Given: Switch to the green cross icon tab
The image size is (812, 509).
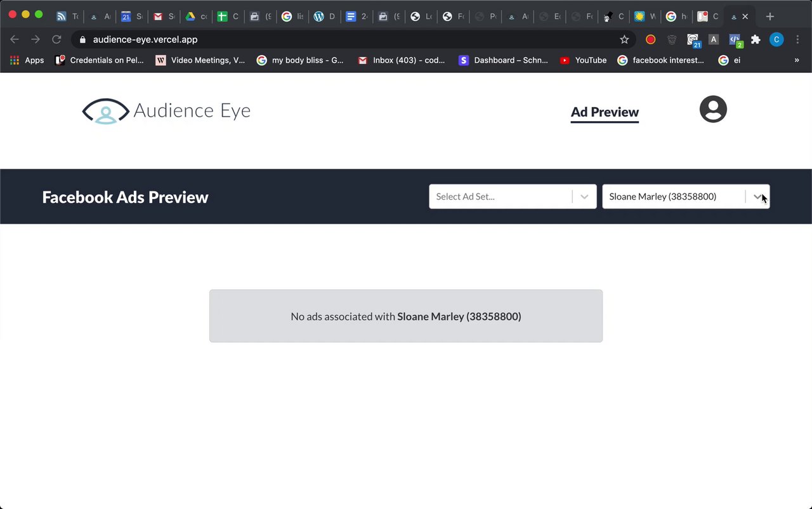Looking at the screenshot, I should [x=228, y=16].
